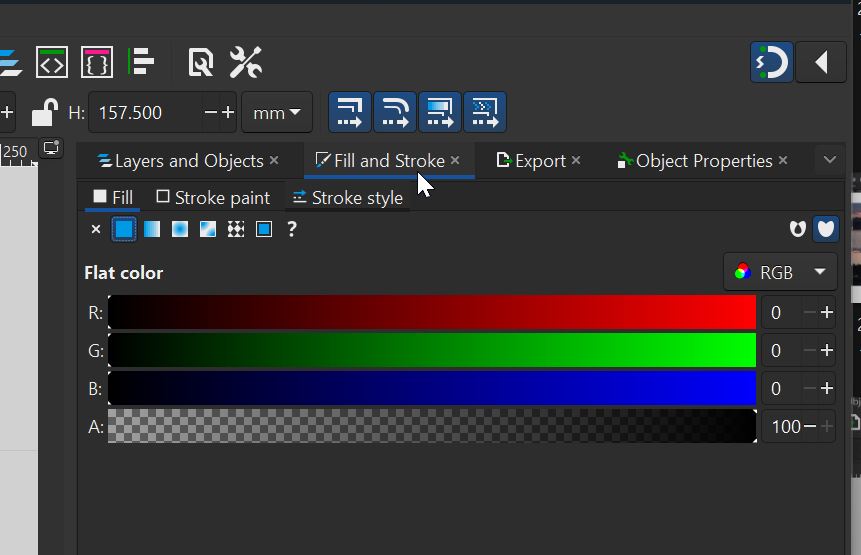Choose Flat color paint type

coord(124,229)
